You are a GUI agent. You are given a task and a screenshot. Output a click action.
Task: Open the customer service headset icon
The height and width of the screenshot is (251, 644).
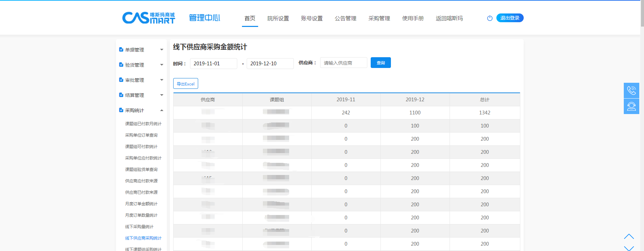pos(631,106)
